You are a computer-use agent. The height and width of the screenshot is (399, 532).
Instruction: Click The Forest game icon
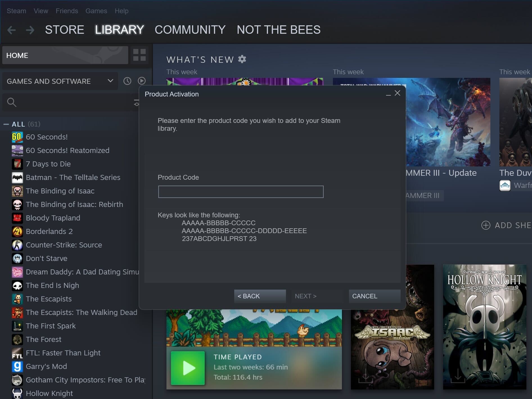click(17, 339)
